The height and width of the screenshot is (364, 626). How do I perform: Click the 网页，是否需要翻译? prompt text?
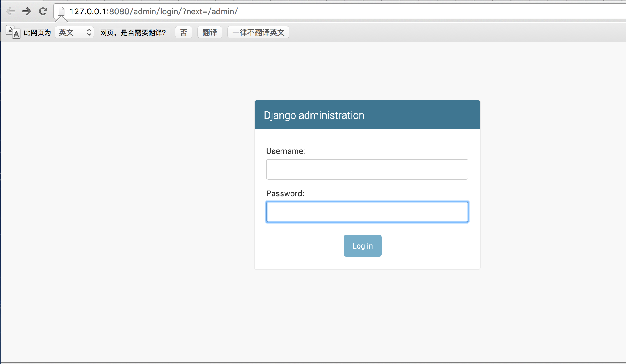click(133, 32)
